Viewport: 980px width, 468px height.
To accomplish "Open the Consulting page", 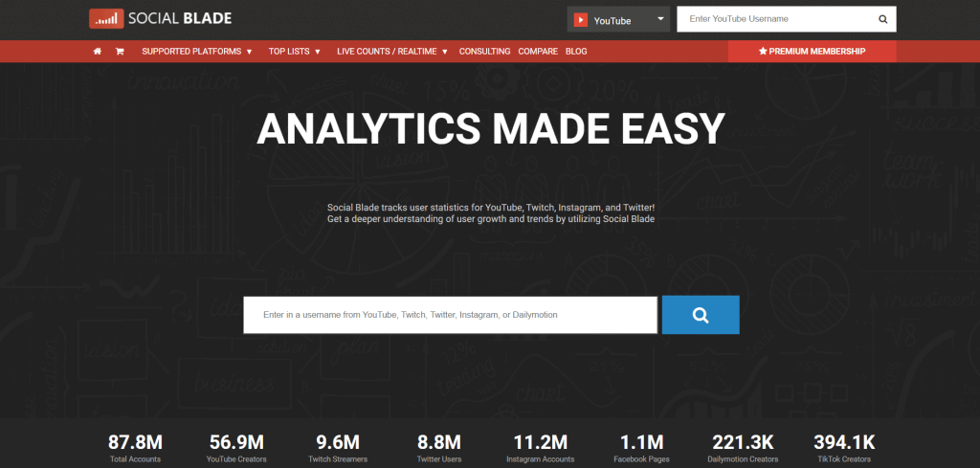I will [x=484, y=52].
